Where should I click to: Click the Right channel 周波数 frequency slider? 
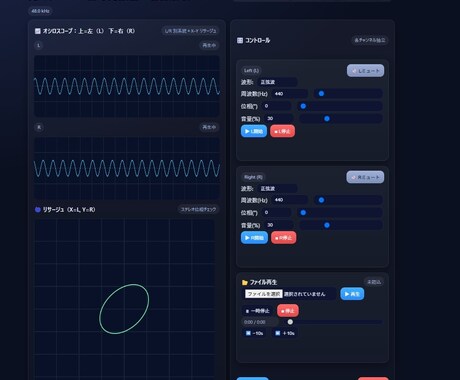point(348,200)
